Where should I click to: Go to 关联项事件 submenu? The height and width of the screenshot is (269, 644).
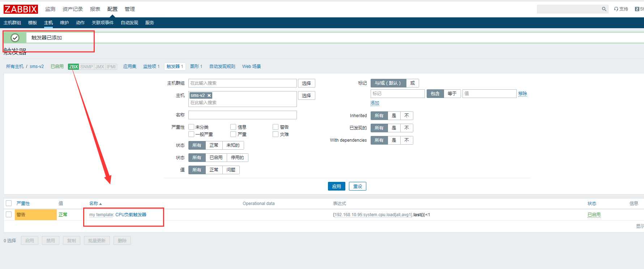pyautogui.click(x=103, y=22)
